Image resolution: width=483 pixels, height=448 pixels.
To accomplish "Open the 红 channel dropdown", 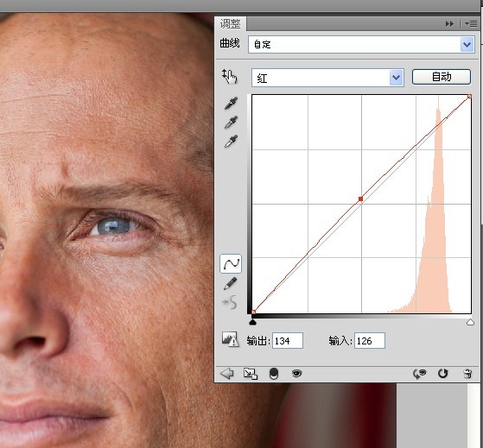I will (x=327, y=78).
